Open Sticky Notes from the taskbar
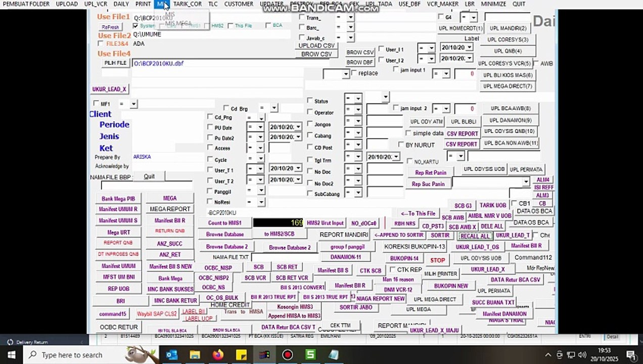This screenshot has height=364, width=643. [241, 355]
